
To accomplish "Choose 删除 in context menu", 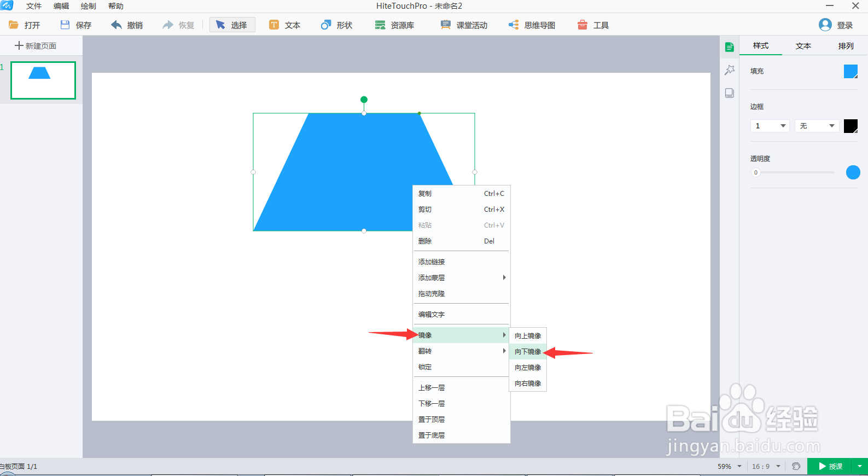I will coord(461,241).
